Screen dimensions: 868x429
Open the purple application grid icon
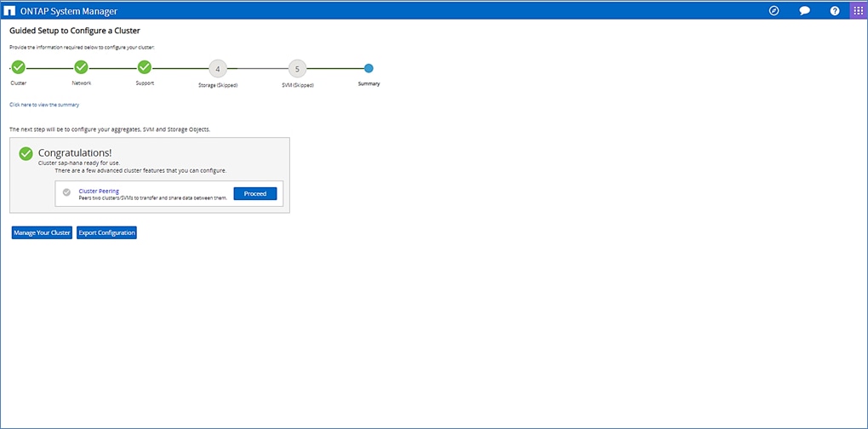point(859,10)
